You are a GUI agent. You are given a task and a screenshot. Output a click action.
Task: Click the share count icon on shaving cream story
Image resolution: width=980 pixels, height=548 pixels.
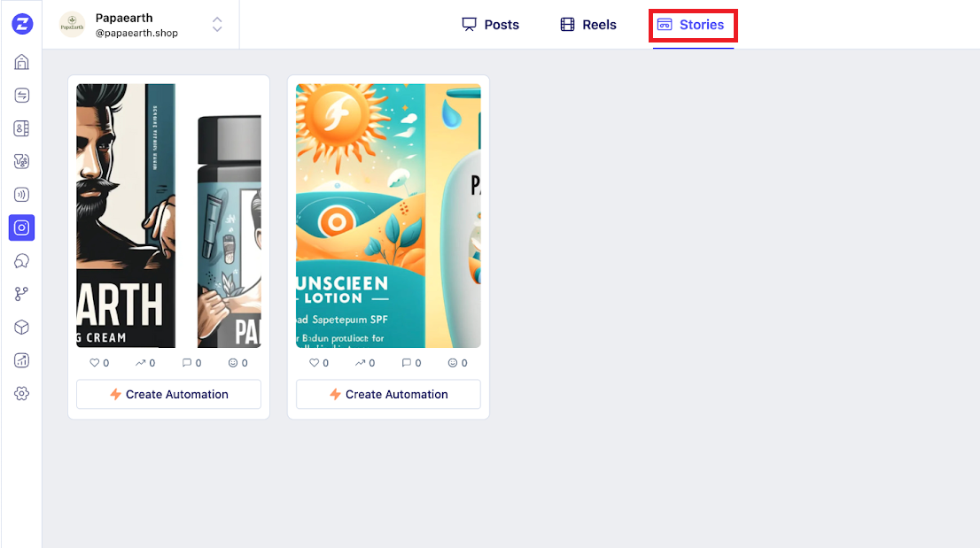[141, 363]
